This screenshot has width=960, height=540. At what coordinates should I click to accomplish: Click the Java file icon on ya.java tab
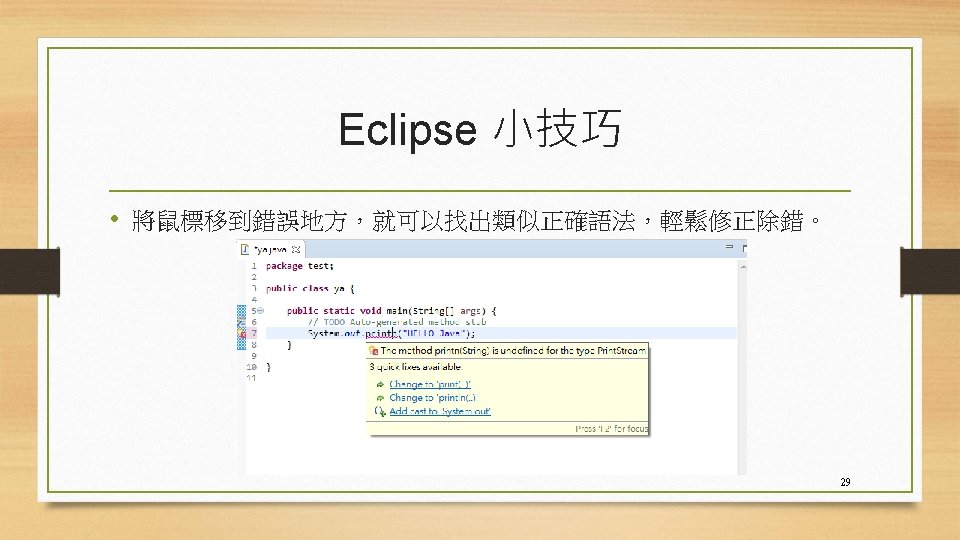[245, 249]
